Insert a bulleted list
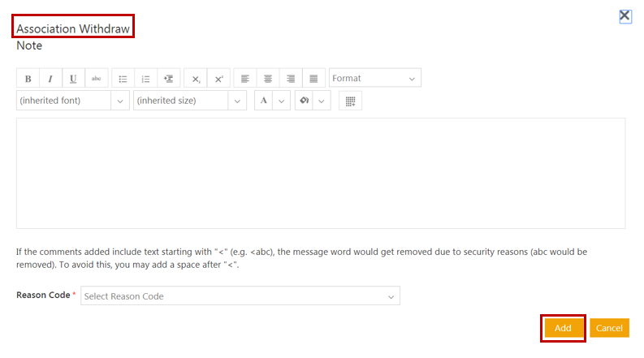Screen dimensions: 644x358 tap(123, 79)
